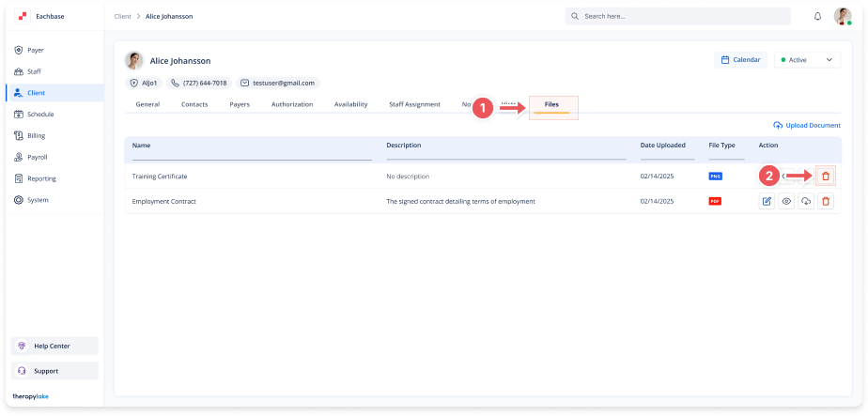Click the File Type column header
Screen dimensions: 868x416
click(x=721, y=146)
